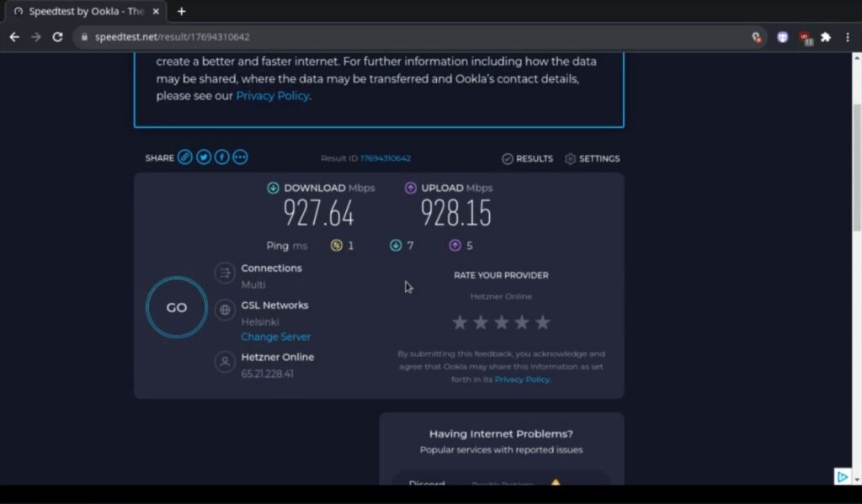Click the "Hetzner Online" provider name by the IP address
Screen dimensions: 862x504
[278, 357]
